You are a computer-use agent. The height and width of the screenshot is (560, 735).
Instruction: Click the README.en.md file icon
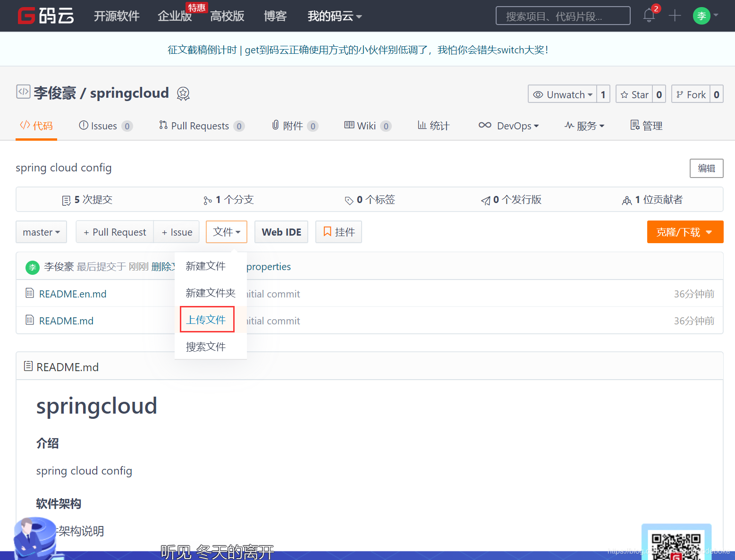(30, 293)
